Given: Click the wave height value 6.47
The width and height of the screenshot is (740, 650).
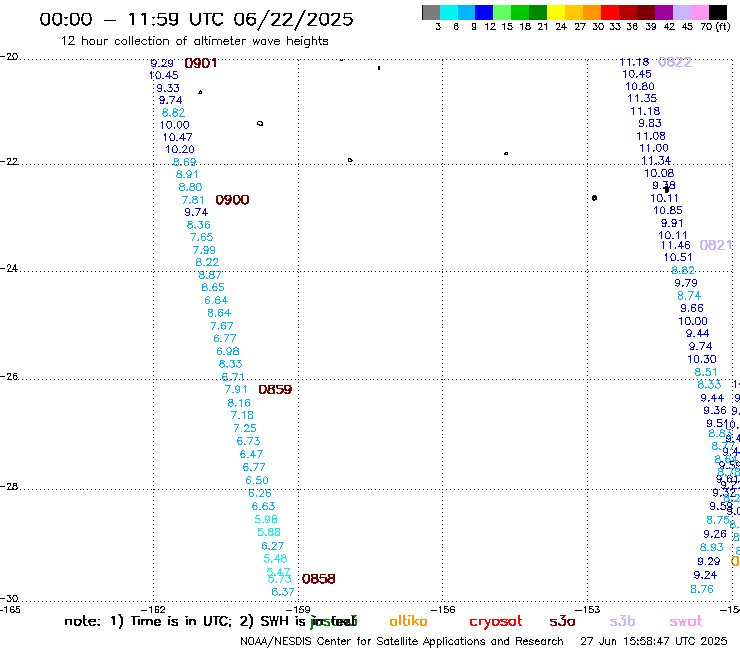Looking at the screenshot, I should point(251,455).
